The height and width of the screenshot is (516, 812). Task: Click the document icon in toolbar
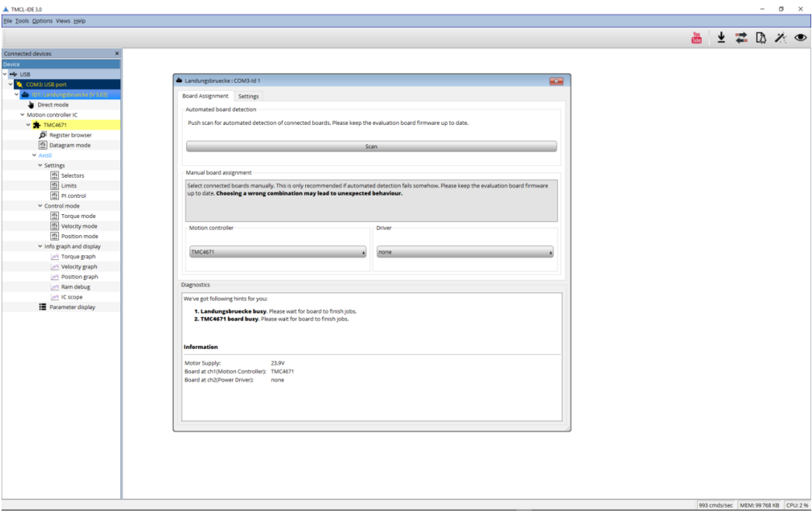click(762, 37)
